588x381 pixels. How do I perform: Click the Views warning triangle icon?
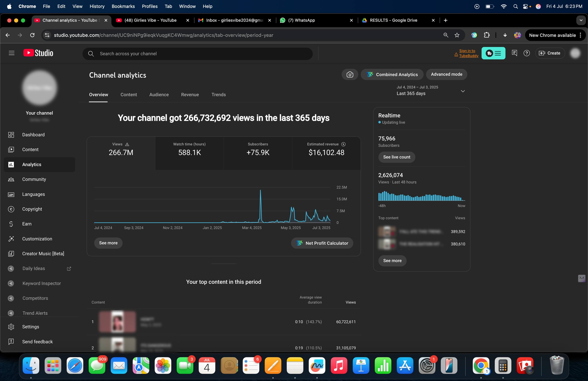tap(127, 144)
